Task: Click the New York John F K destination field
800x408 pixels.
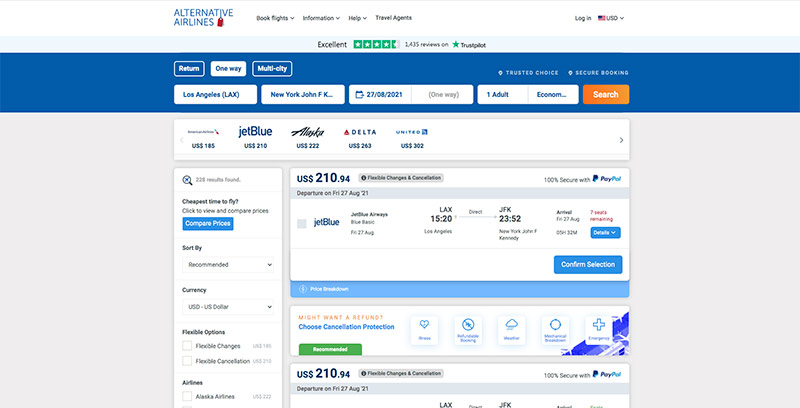Action: 303,94
